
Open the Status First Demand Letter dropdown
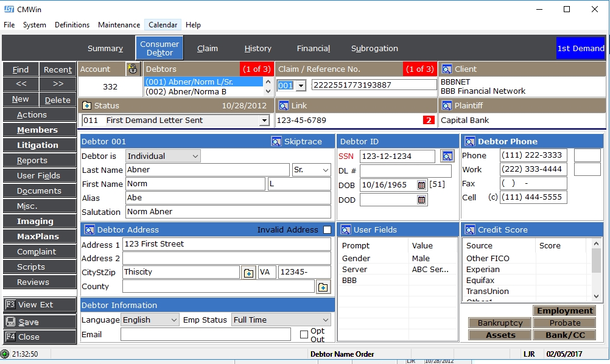click(x=264, y=121)
